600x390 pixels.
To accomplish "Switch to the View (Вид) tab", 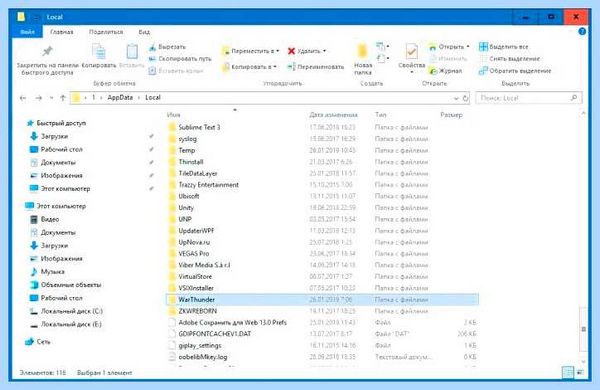I will pyautogui.click(x=144, y=32).
